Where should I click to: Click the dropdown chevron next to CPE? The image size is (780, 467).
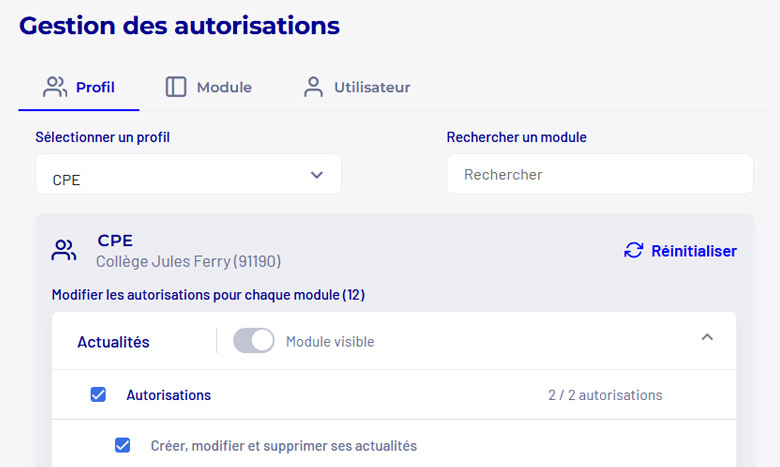(x=316, y=175)
